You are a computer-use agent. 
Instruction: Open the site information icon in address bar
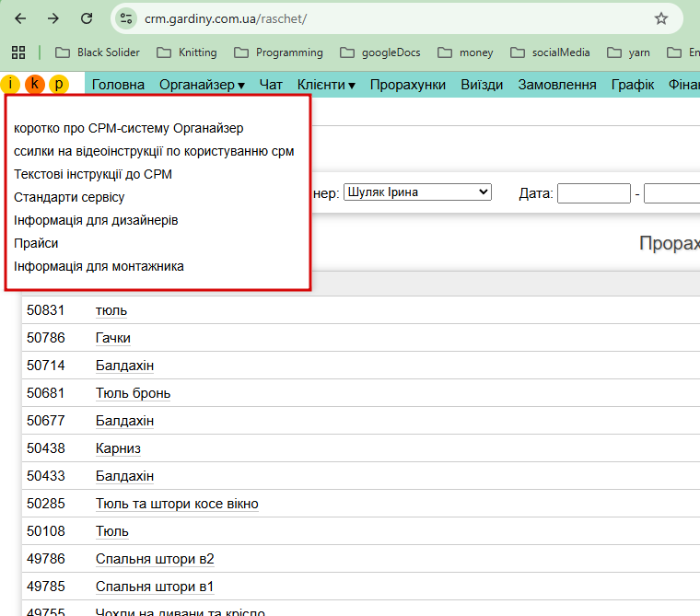pos(128,18)
